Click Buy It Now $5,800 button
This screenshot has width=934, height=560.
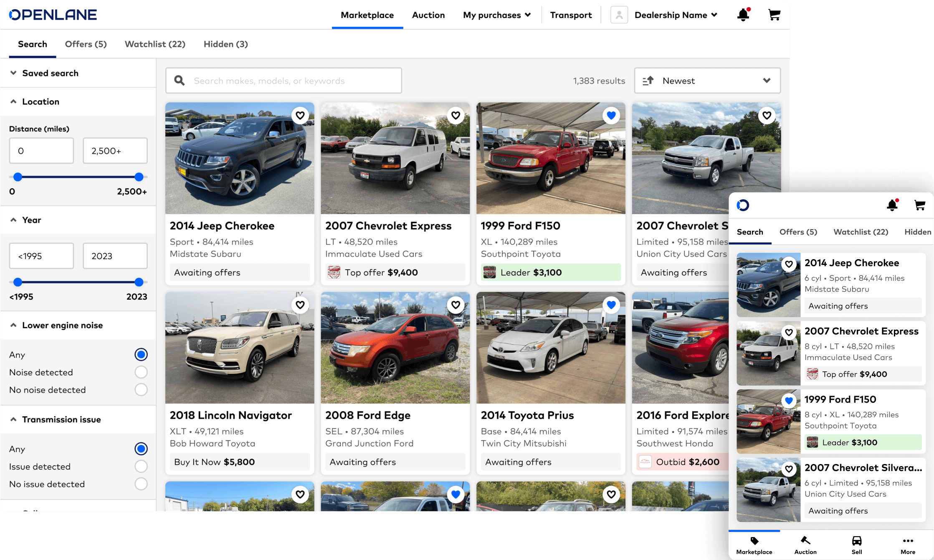click(239, 462)
